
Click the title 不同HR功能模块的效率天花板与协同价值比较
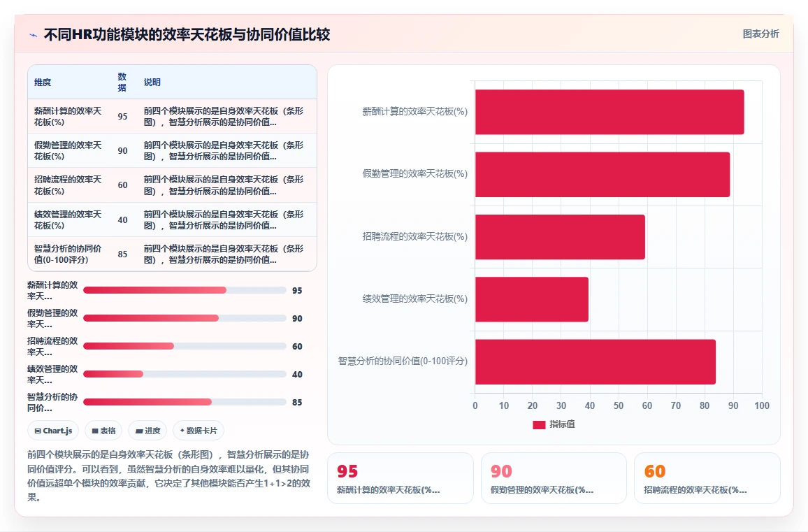(x=187, y=34)
